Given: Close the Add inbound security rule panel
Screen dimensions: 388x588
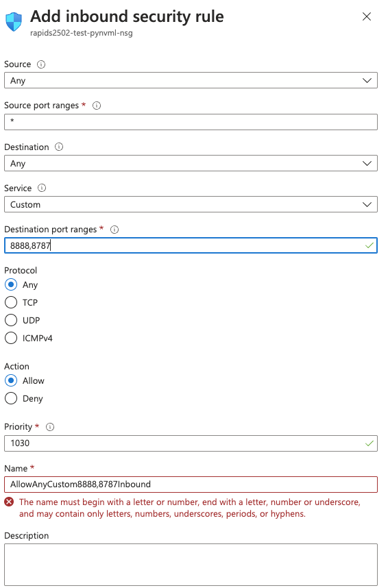Looking at the screenshot, I should (367, 16).
